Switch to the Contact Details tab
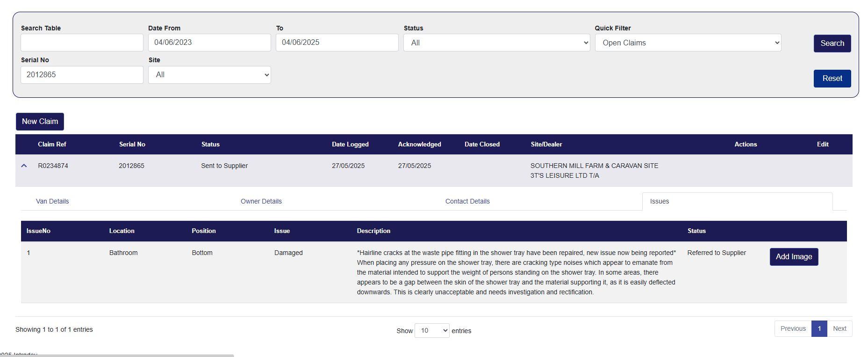The width and height of the screenshot is (868, 357). tap(467, 201)
